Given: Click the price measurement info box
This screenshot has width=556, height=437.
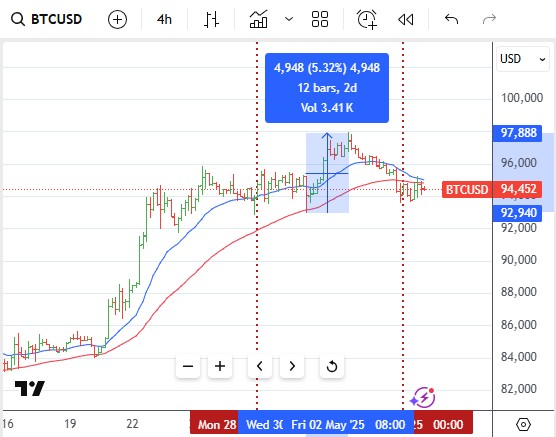Looking at the screenshot, I should click(327, 88).
